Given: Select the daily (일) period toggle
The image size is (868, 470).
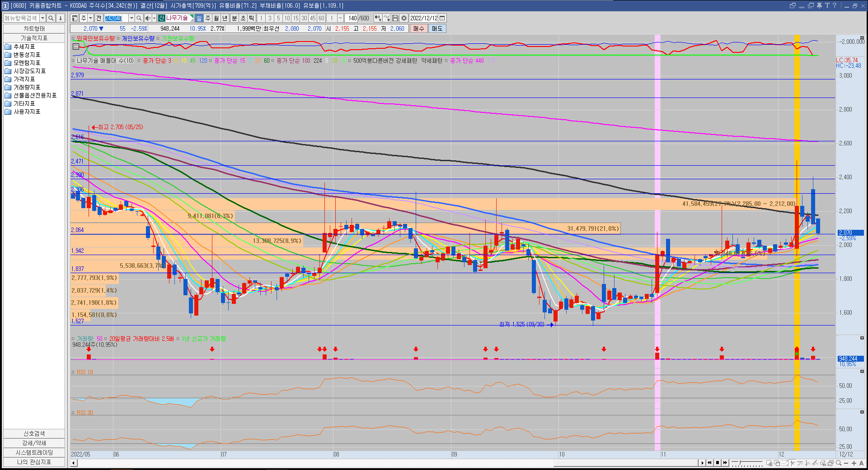Looking at the screenshot, I should point(199,18).
